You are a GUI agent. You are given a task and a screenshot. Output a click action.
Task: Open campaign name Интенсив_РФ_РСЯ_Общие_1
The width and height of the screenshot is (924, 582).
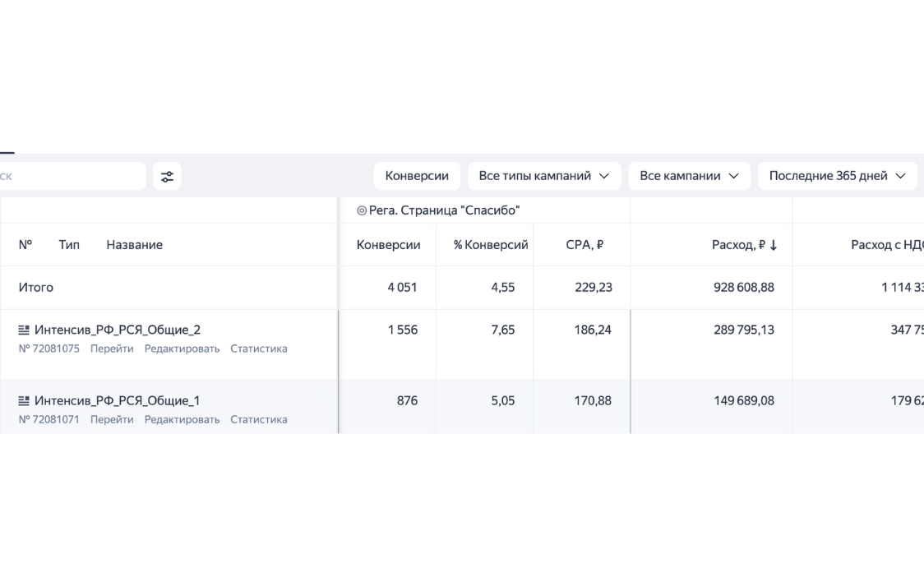117,401
